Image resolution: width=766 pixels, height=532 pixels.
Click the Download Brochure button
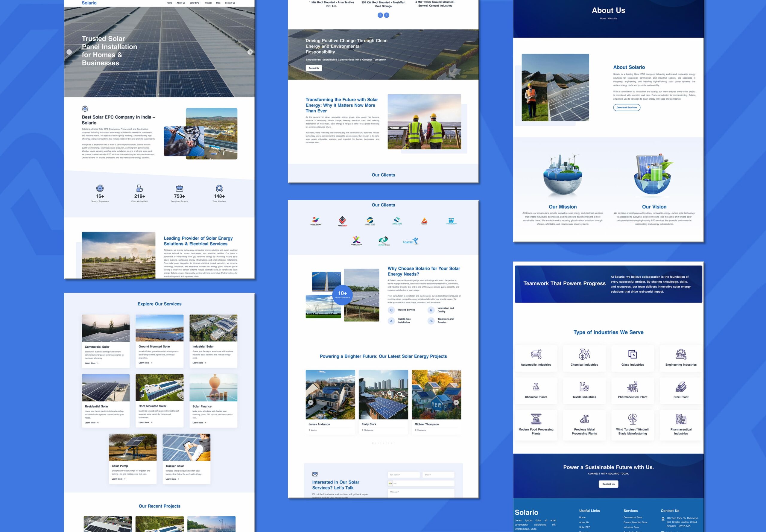pyautogui.click(x=627, y=107)
